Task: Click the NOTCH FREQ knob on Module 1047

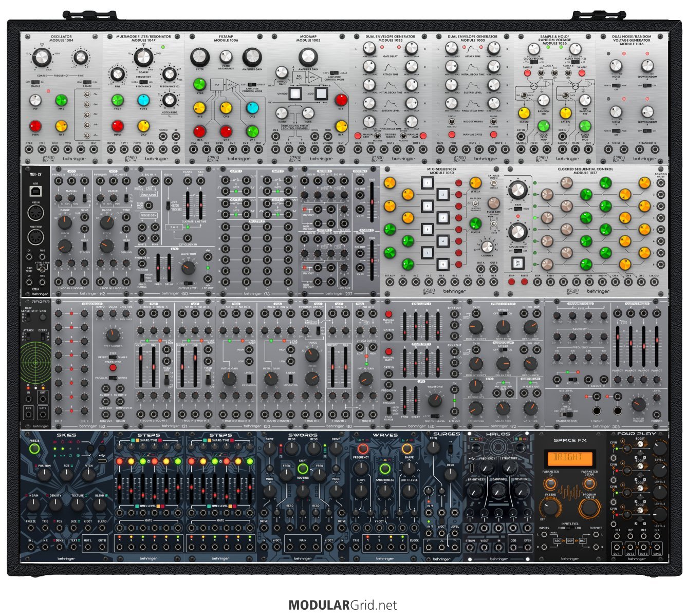Action: pos(169,101)
